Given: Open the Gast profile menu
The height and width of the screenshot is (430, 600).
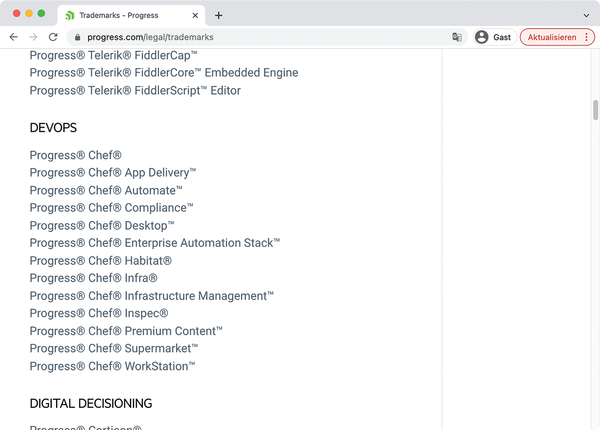Looking at the screenshot, I should [495, 37].
